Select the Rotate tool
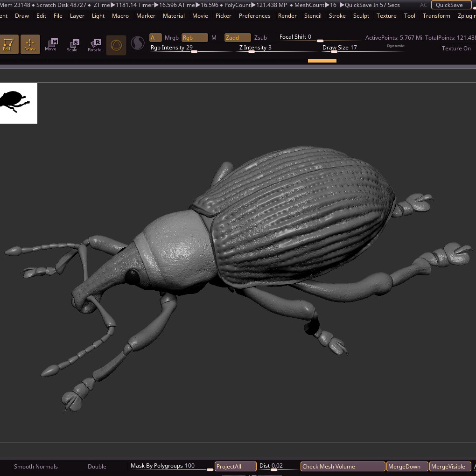476x476 pixels. click(95, 45)
